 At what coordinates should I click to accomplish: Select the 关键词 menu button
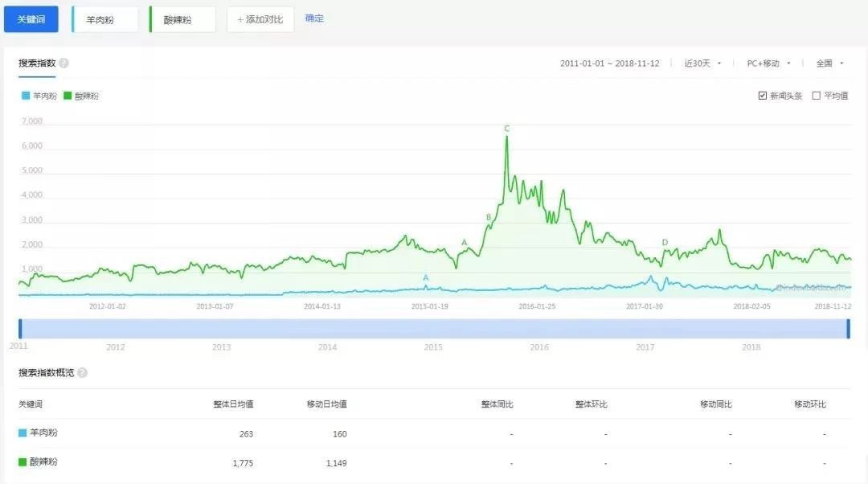[31, 17]
